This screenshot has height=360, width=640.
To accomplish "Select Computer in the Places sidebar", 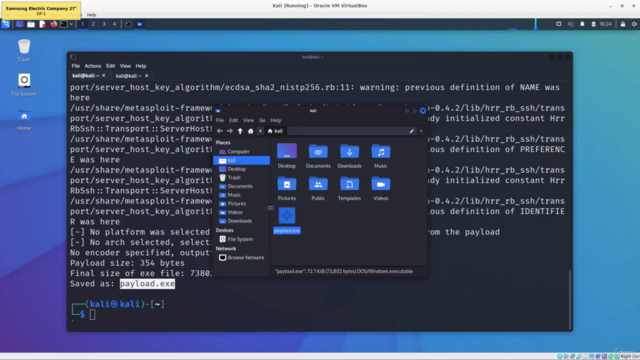I will (x=241, y=151).
